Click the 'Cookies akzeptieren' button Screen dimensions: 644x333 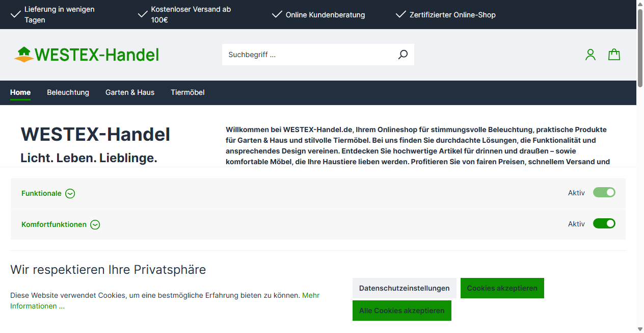click(x=502, y=288)
